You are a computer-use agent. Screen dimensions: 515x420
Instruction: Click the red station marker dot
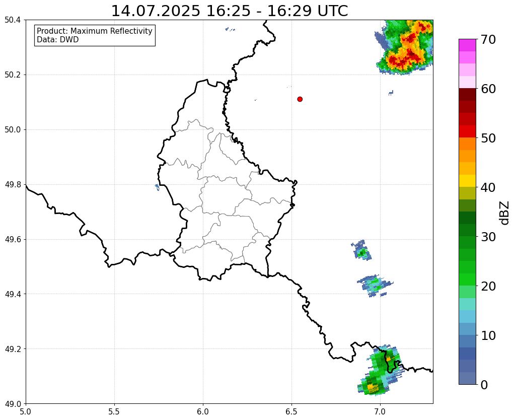pyautogui.click(x=300, y=99)
